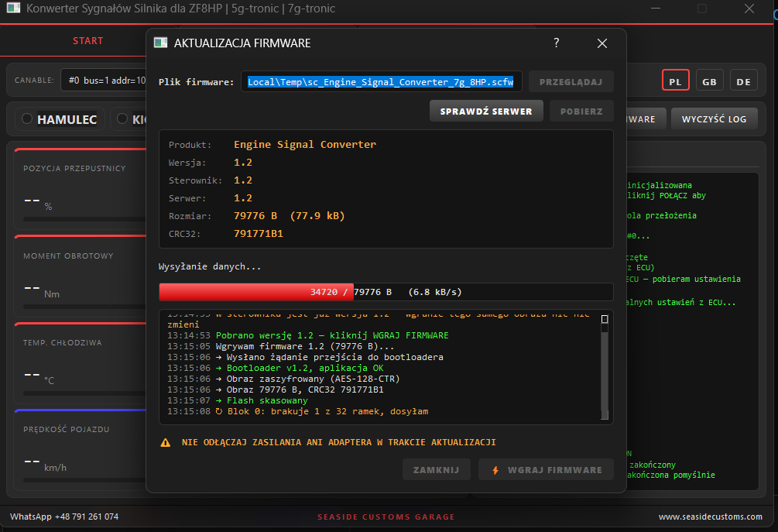Open the START tab

87,41
